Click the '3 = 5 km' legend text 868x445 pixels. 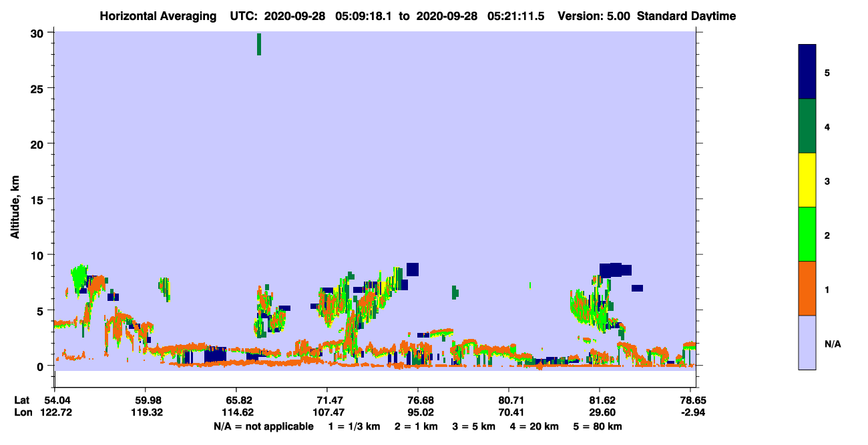475,426
